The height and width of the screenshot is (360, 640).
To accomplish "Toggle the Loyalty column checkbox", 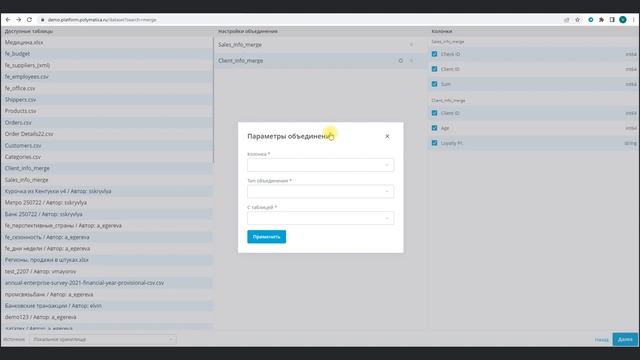I will coord(434,143).
